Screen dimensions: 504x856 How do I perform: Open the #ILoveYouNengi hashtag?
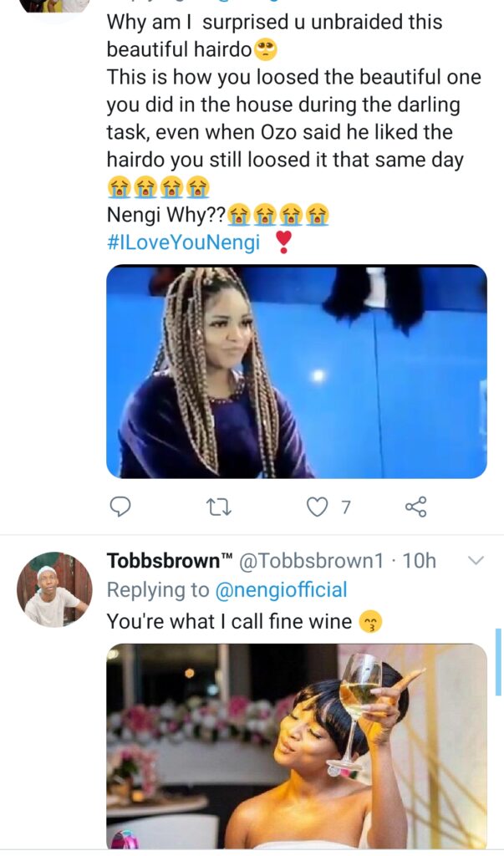click(x=183, y=242)
